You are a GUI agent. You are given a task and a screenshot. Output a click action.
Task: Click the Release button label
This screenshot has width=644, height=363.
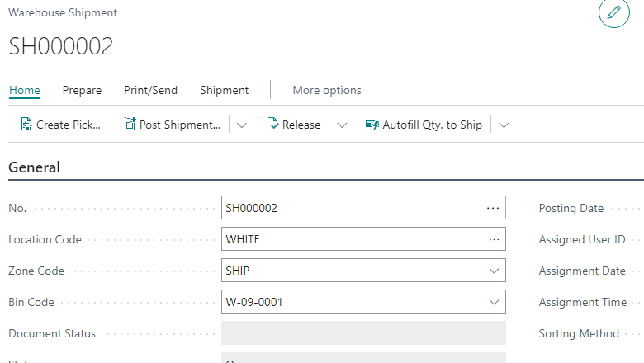pos(301,125)
